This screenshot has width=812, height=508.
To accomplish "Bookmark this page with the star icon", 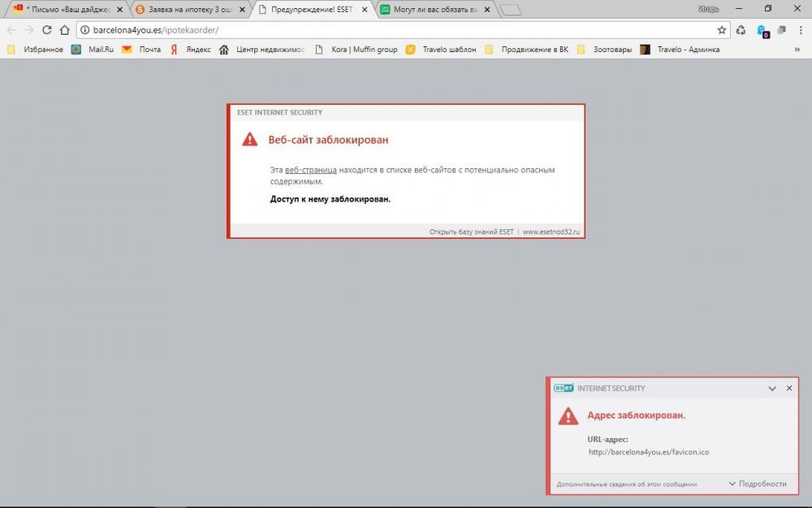I will click(x=721, y=30).
